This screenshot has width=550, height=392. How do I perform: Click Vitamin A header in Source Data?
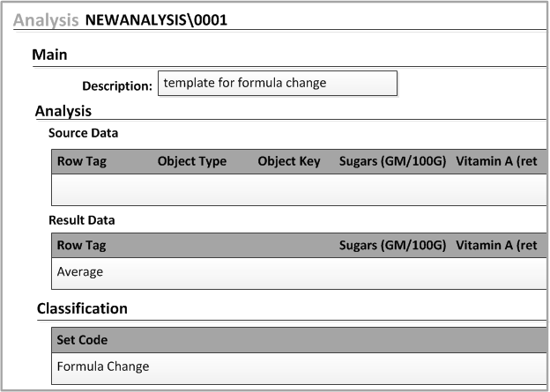pos(496,162)
